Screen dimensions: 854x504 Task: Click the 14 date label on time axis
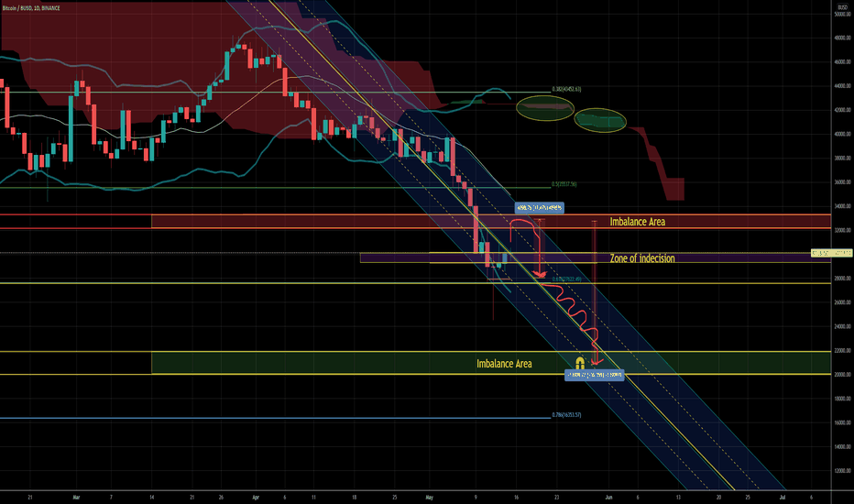(151, 498)
